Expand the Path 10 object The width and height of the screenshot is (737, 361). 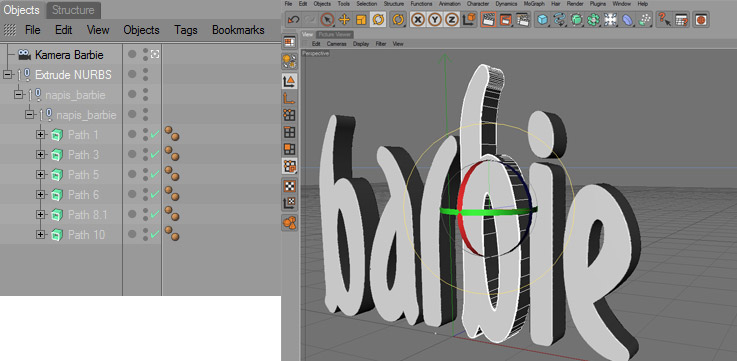[x=40, y=234]
